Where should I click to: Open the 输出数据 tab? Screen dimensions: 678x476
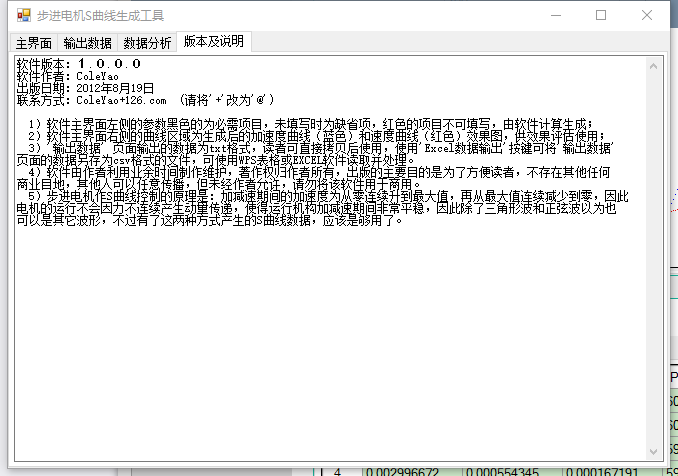(x=87, y=43)
